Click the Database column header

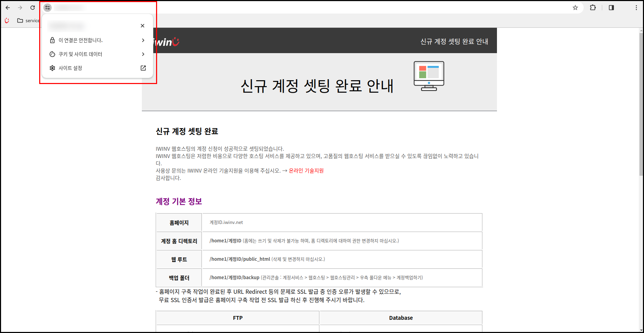[x=401, y=318]
